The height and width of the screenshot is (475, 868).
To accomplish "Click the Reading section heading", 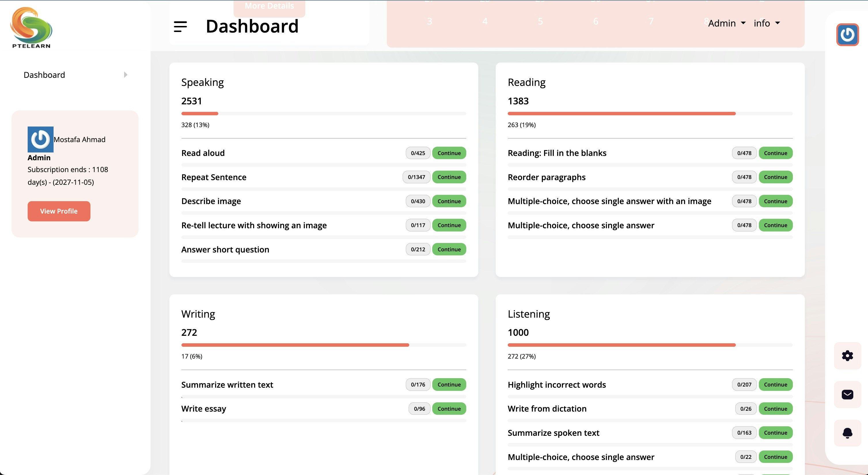I will 526,82.
